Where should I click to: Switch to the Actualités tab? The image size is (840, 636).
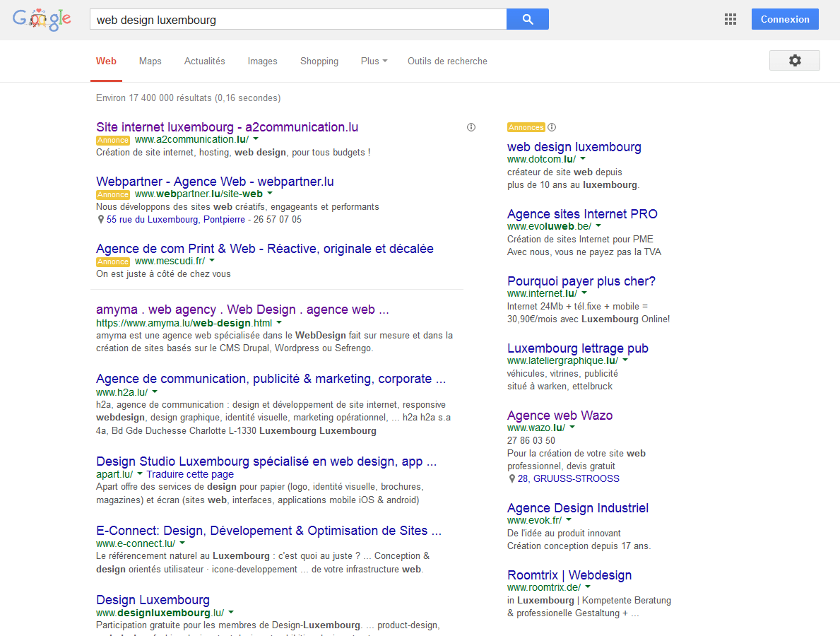[205, 61]
